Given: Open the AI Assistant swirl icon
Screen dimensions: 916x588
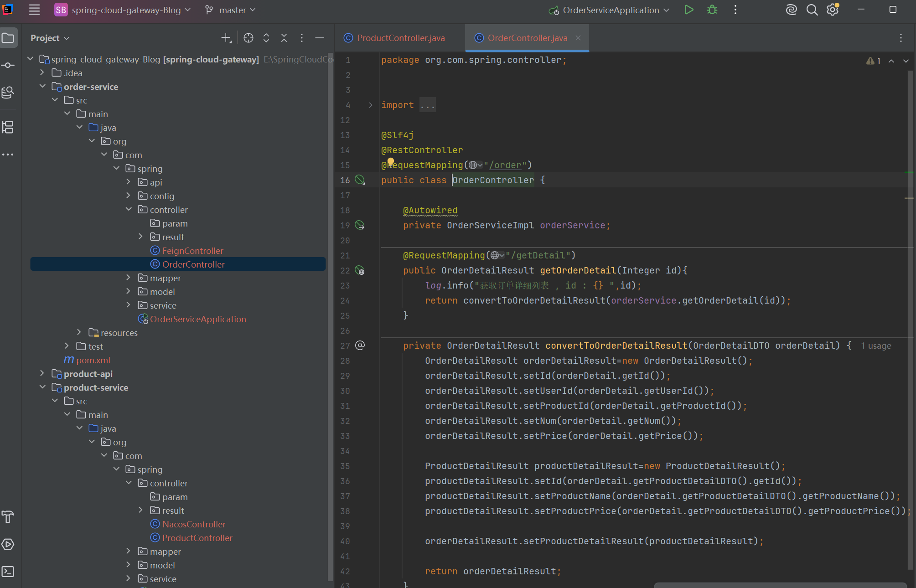Looking at the screenshot, I should tap(791, 10).
